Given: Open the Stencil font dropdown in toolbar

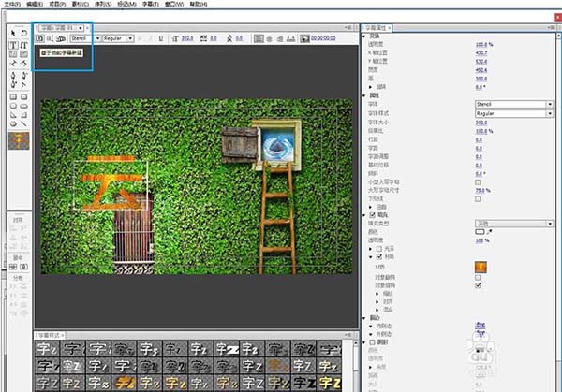Looking at the screenshot, I should [x=85, y=38].
